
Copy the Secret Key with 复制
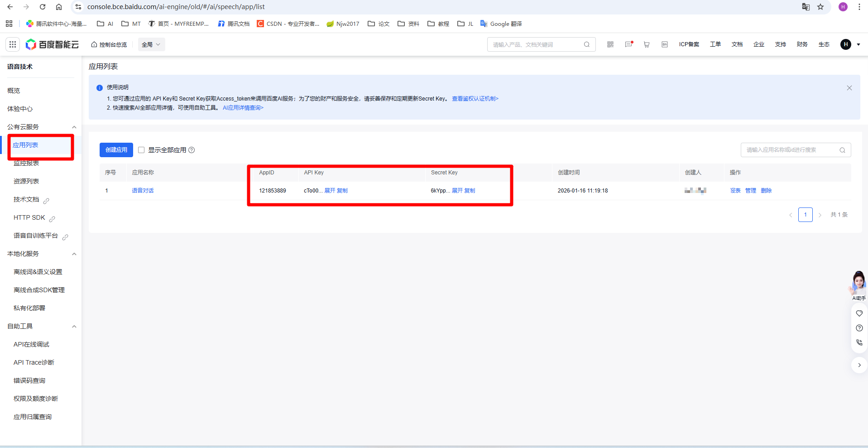(x=470, y=191)
